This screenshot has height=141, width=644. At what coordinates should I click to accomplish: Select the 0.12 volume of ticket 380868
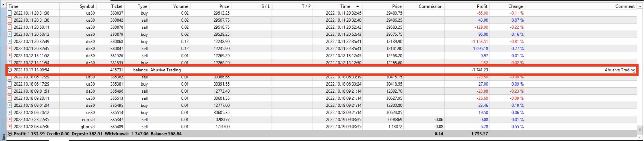(184, 41)
